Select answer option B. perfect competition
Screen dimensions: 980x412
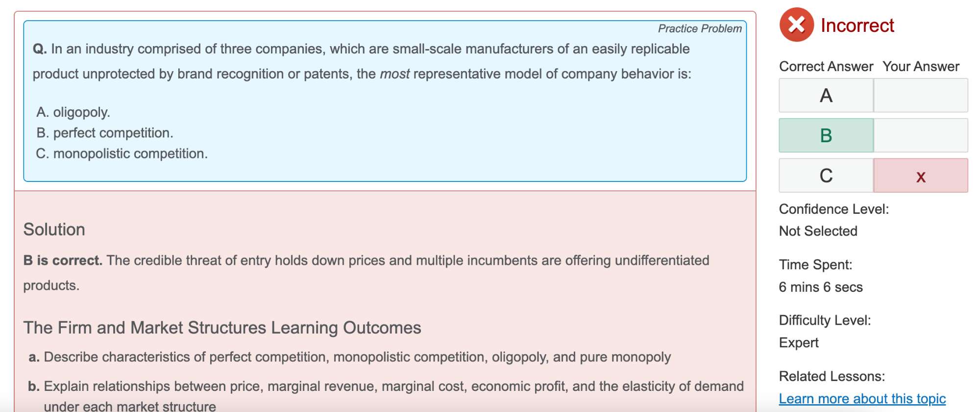click(104, 133)
